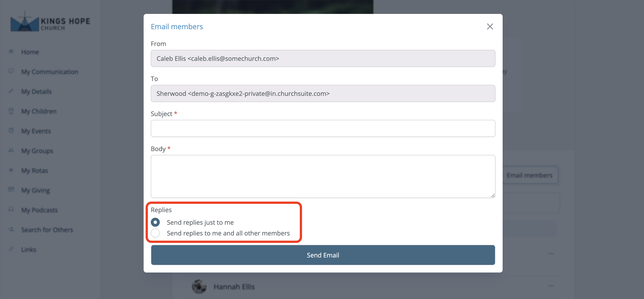Open My Communication in the sidebar

(50, 72)
